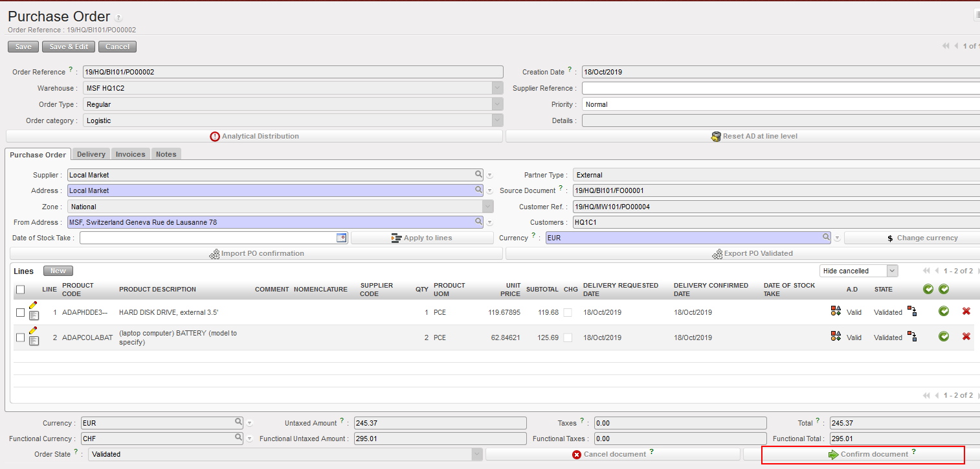The image size is (980, 469).
Task: Click the split line icon on line 2
Action: (912, 336)
